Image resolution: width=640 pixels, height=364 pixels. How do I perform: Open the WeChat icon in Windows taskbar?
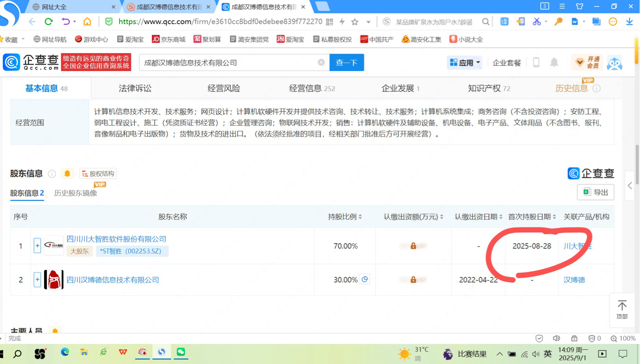coord(181,352)
